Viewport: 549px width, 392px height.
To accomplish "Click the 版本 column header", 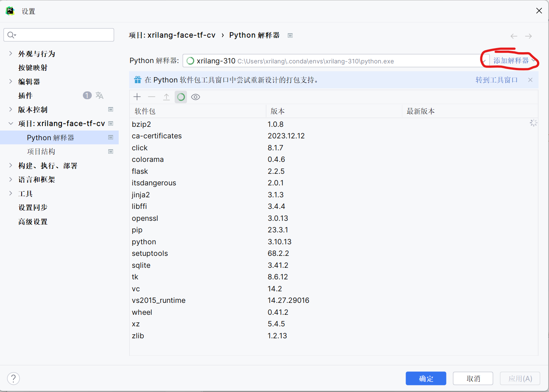I will (x=334, y=111).
